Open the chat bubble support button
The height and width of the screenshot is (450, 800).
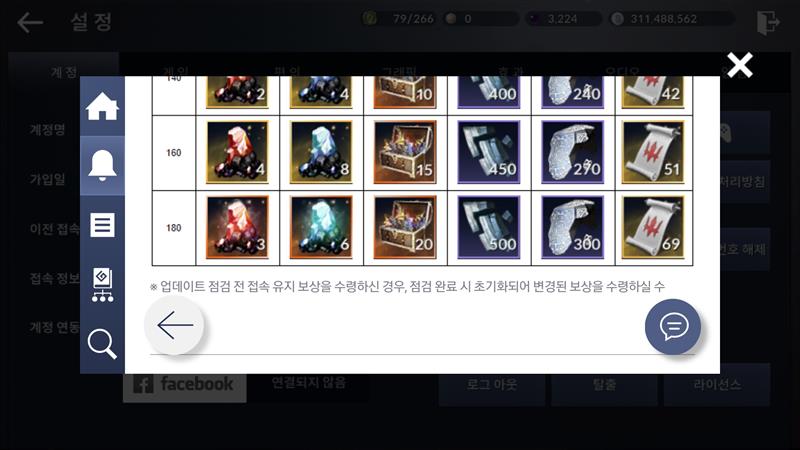(673, 327)
